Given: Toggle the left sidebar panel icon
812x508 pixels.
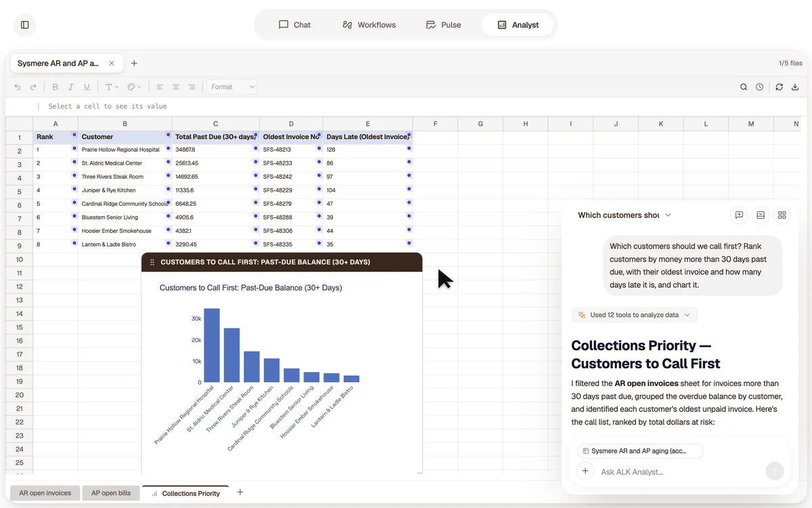Looking at the screenshot, I should click(25, 25).
